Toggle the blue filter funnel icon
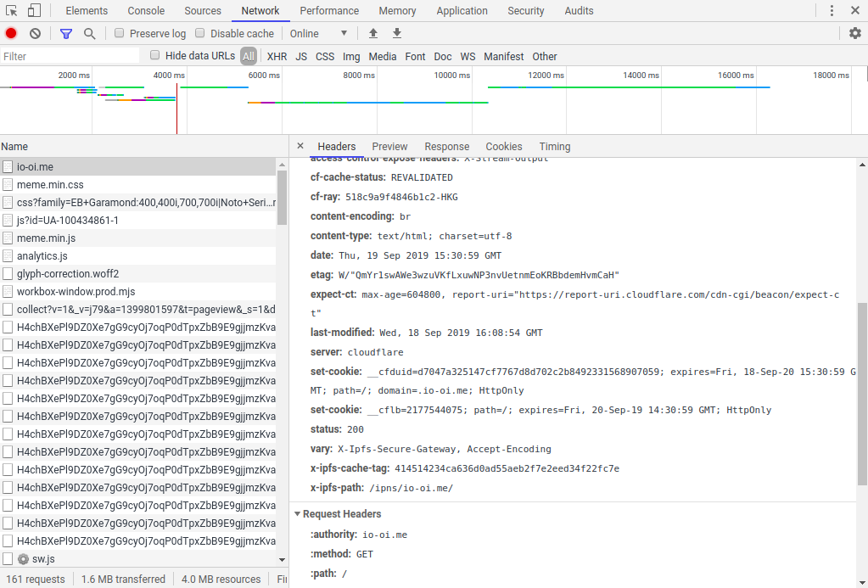Viewport: 868px width, 588px height. point(66,34)
